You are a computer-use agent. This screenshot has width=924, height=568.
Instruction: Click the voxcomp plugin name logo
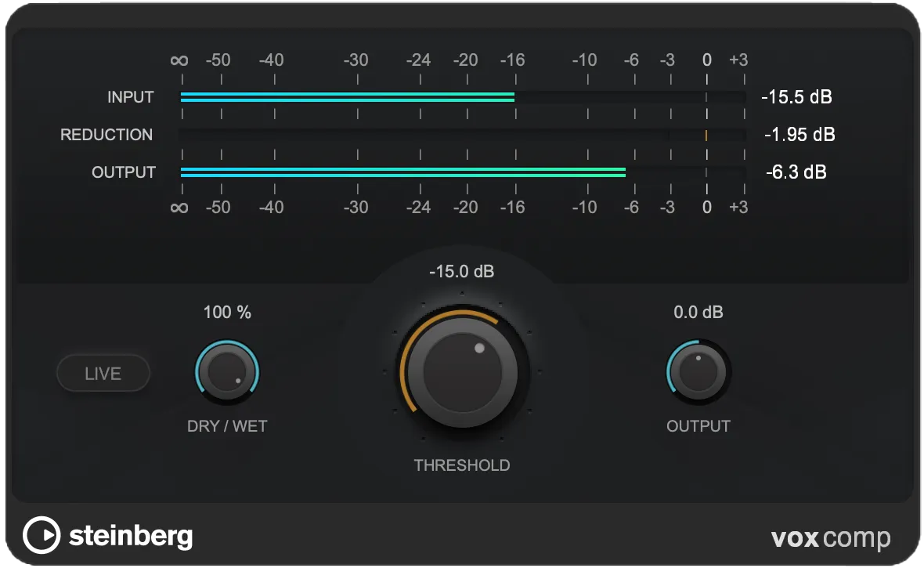[830, 538]
